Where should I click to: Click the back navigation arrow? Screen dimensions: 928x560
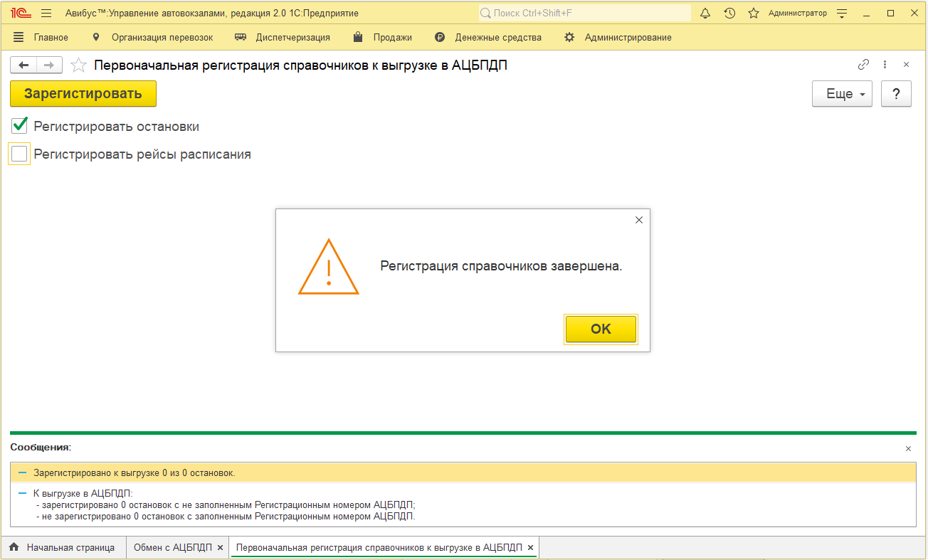click(22, 64)
